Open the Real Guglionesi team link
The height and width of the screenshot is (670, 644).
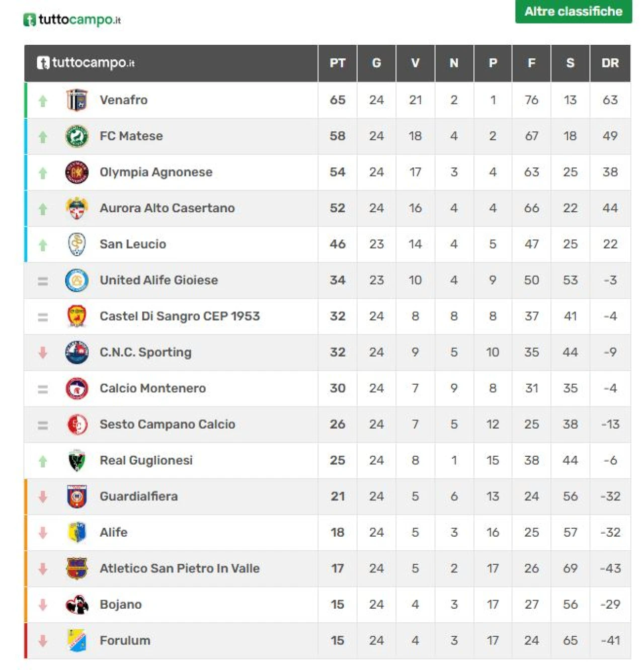pyautogui.click(x=146, y=461)
